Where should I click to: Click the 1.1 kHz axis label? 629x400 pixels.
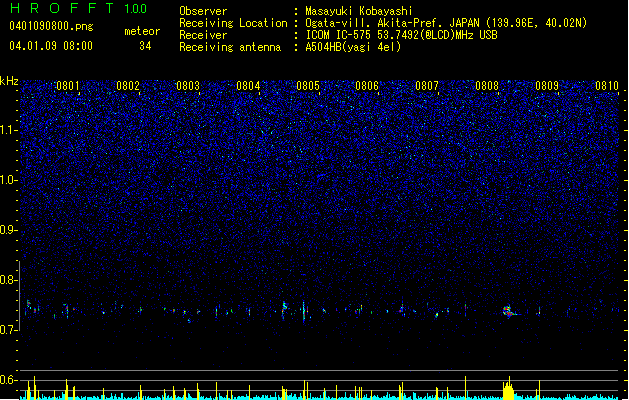(x=9, y=130)
